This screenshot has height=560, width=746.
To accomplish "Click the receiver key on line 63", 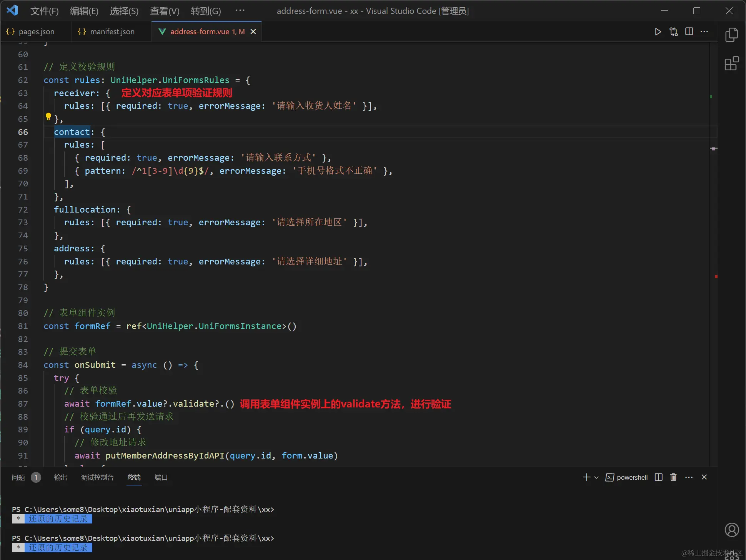I will point(74,93).
